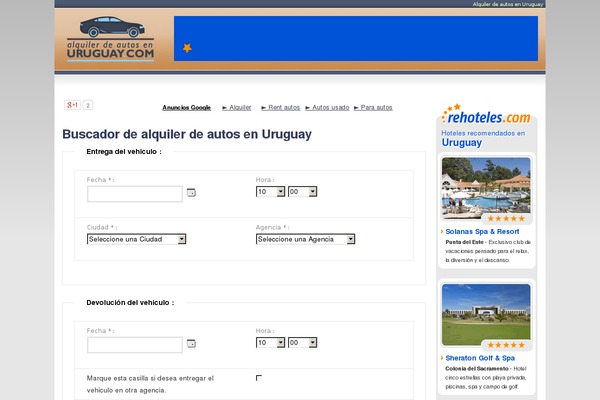600x400 pixels.
Task: Open the Entrega minutes dropdown showing 00
Action: click(303, 191)
